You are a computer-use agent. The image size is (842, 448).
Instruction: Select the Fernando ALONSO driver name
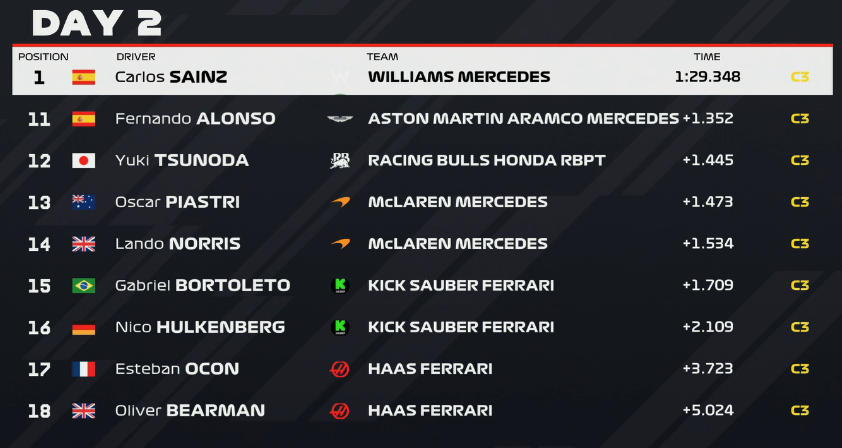[195, 119]
